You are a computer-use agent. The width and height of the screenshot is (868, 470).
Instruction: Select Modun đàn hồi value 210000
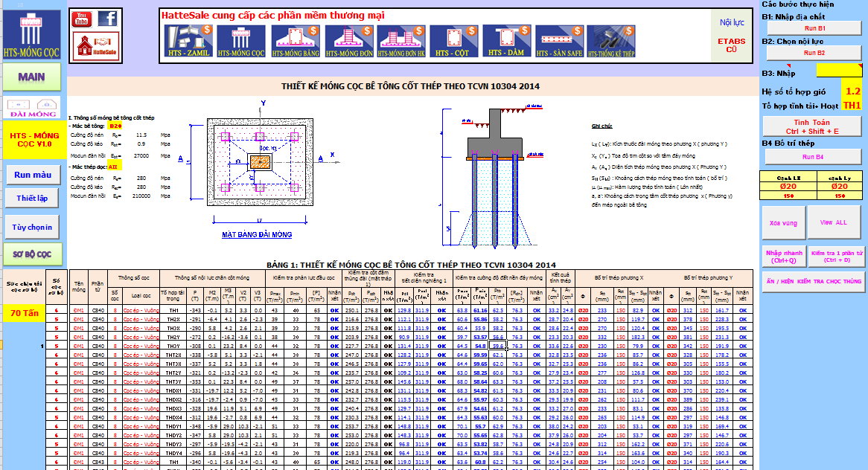point(141,196)
